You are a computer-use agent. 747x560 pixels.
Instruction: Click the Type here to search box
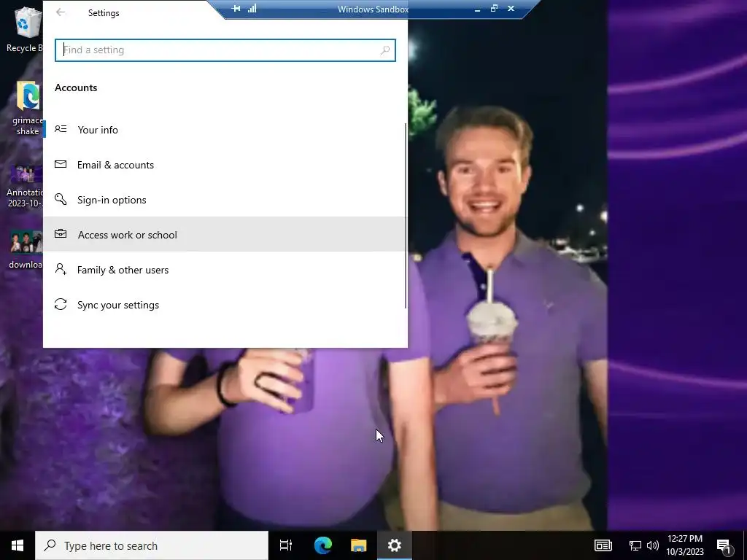point(152,545)
